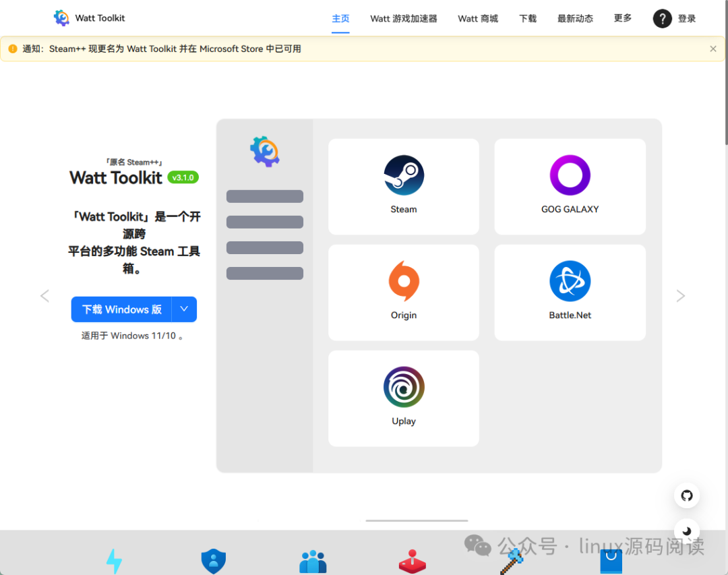Screen dimensions: 728x575
Task: Open the Battle.Net blue icon
Action: pyautogui.click(x=570, y=281)
